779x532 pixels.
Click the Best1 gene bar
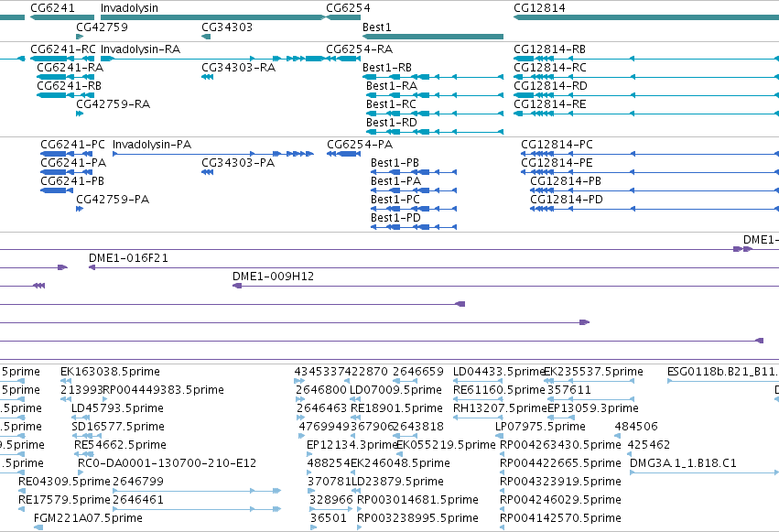click(x=433, y=37)
